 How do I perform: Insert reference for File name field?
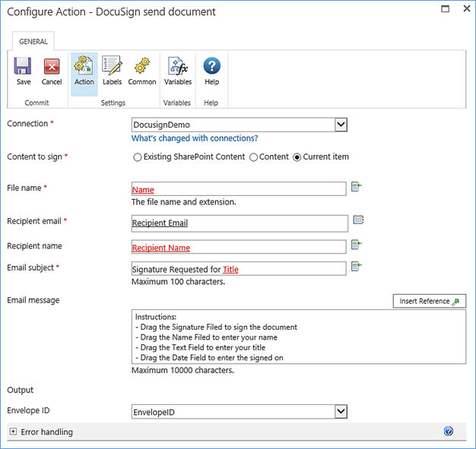point(357,187)
